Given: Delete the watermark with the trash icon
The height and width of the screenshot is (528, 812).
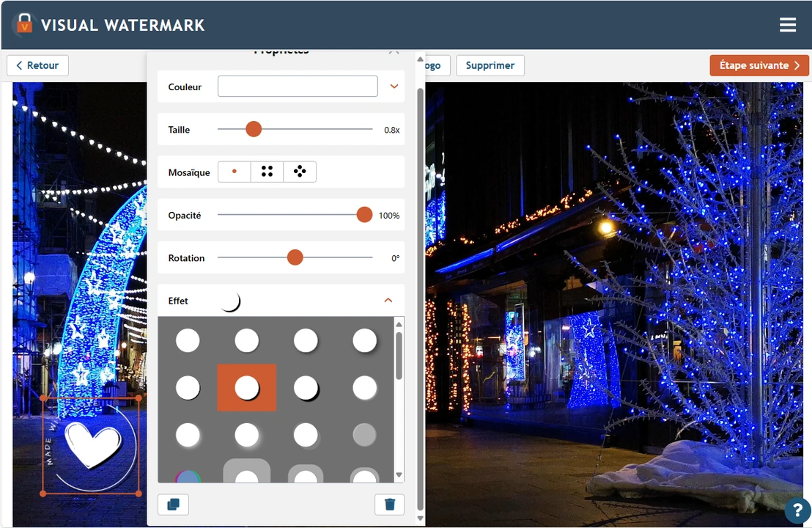Looking at the screenshot, I should [390, 504].
